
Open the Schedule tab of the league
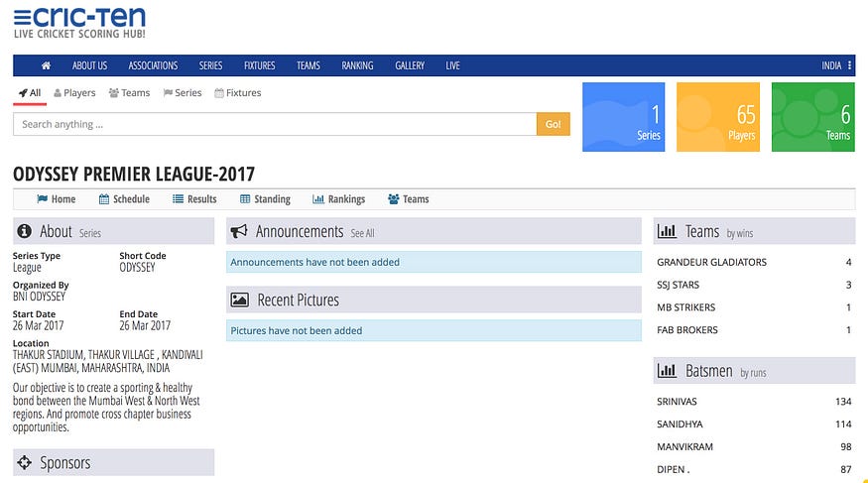pyautogui.click(x=124, y=199)
